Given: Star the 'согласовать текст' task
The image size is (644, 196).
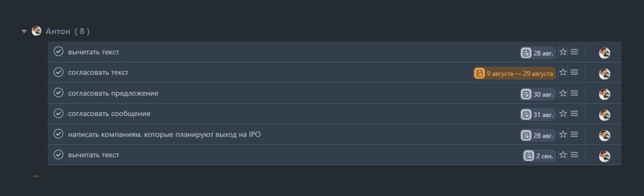Looking at the screenshot, I should (563, 72).
